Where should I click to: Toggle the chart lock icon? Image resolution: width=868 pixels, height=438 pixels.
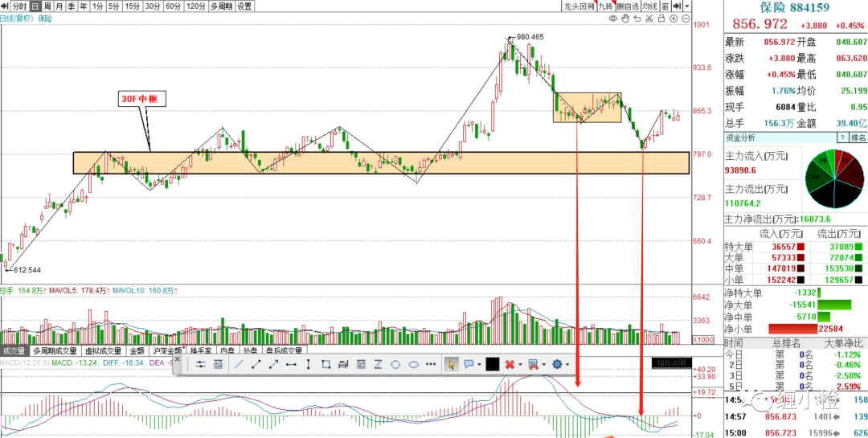point(661,18)
